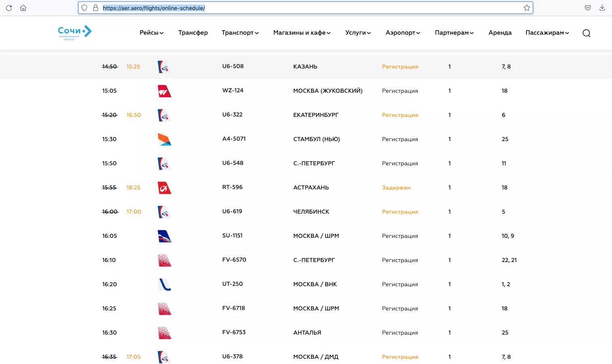Bookmark this page with the star icon
The height and width of the screenshot is (364, 612).
(x=526, y=8)
